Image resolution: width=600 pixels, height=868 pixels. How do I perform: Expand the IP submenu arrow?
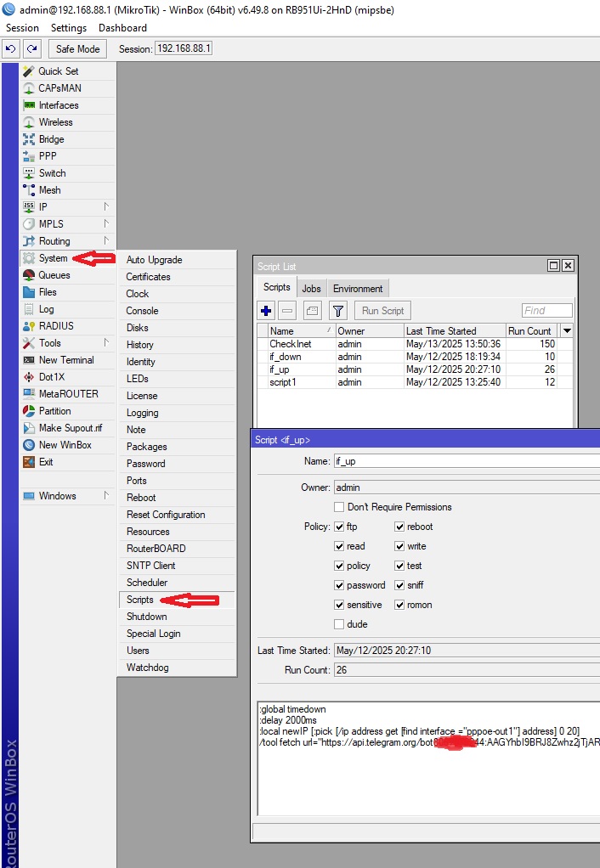pos(106,207)
